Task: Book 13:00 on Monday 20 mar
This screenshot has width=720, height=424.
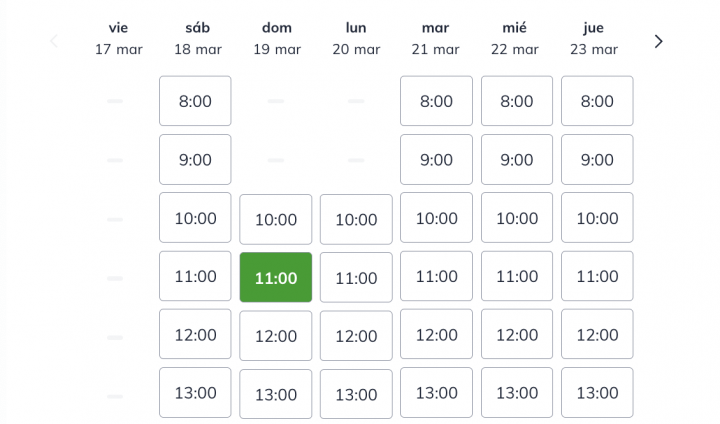Action: tap(356, 394)
